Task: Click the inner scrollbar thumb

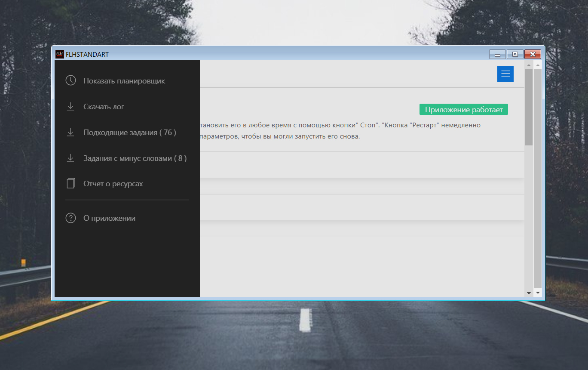Action: pos(529,107)
